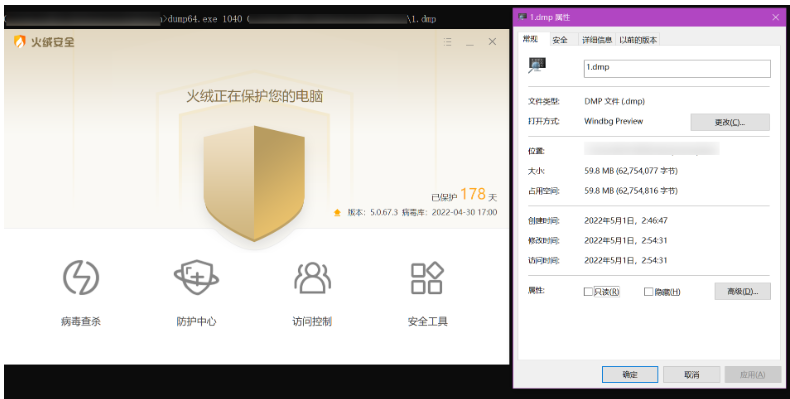Toggle the 隐藏 hidden checkbox
The width and height of the screenshot is (790, 399).
[648, 292]
